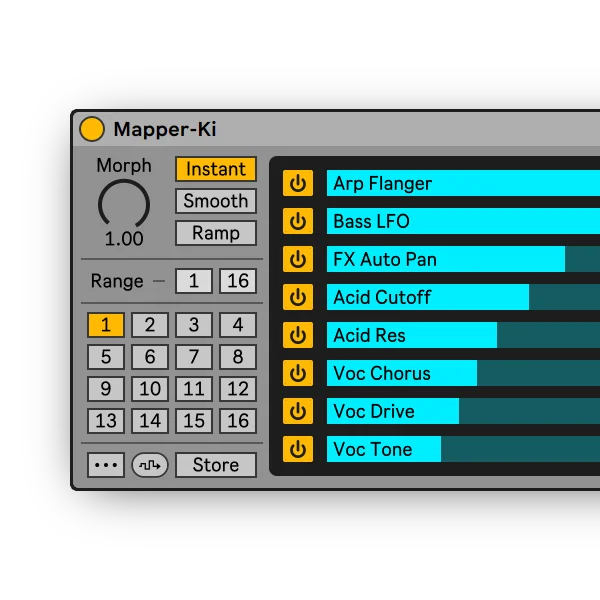Select preset slot 5
Viewport: 600px width, 600px height.
click(106, 357)
